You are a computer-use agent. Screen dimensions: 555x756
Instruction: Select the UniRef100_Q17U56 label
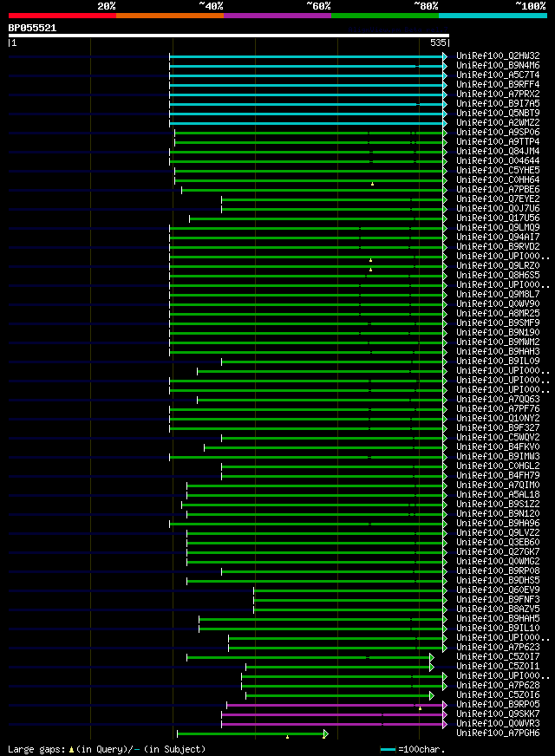coord(498,218)
